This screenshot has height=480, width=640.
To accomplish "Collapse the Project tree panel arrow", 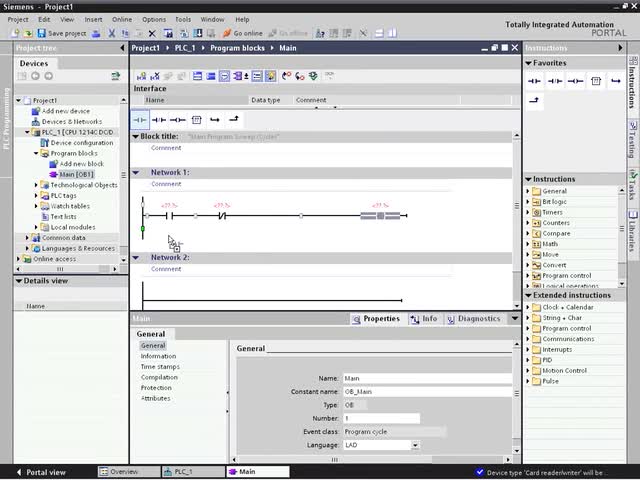I will pos(122,48).
